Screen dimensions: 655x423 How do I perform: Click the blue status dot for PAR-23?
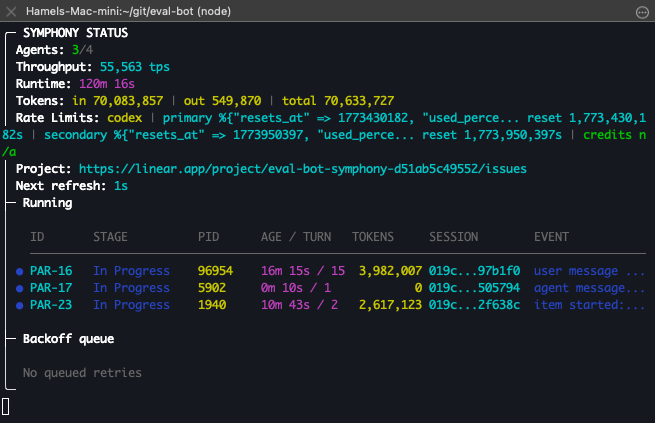19,305
